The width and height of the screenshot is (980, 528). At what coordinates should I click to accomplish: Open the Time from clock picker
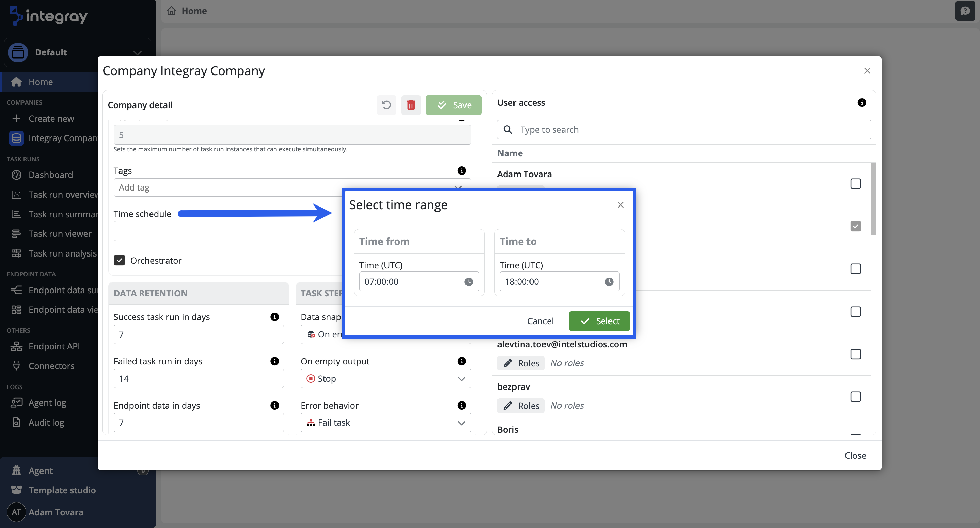pyautogui.click(x=468, y=282)
